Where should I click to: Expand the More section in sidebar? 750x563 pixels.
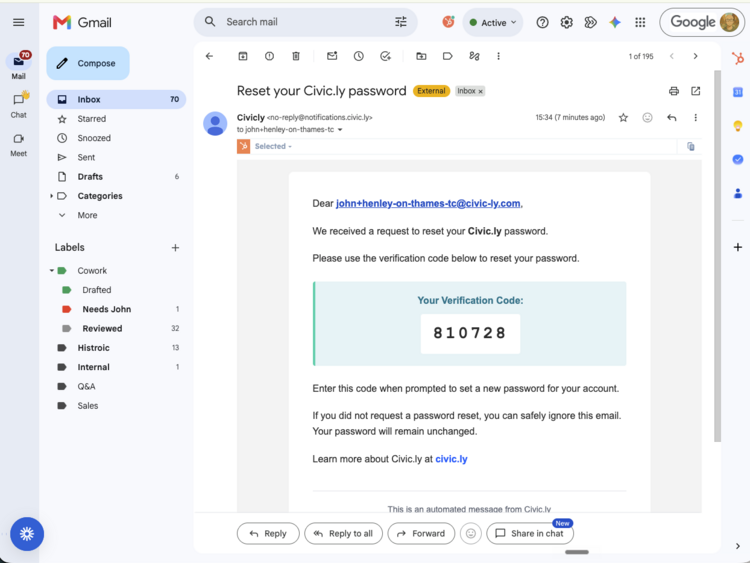87,215
